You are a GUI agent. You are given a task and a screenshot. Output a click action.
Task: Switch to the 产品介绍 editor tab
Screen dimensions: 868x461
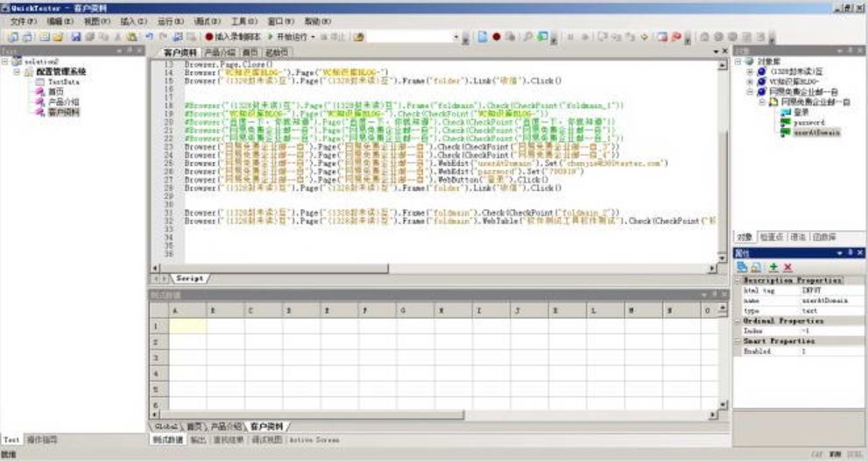pyautogui.click(x=219, y=53)
